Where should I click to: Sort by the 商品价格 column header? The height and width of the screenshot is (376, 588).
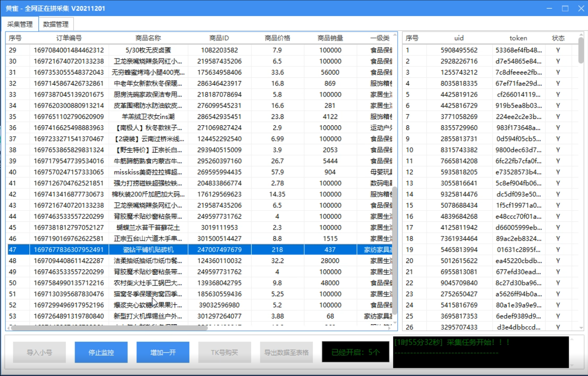click(277, 38)
